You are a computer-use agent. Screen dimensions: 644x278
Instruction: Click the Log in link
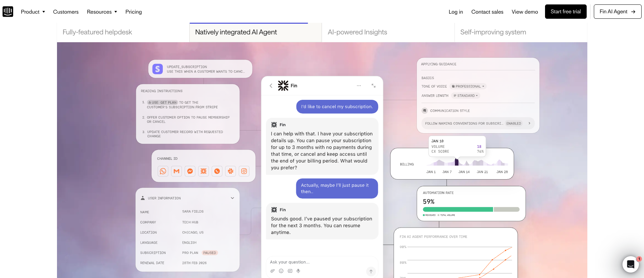pos(456,12)
